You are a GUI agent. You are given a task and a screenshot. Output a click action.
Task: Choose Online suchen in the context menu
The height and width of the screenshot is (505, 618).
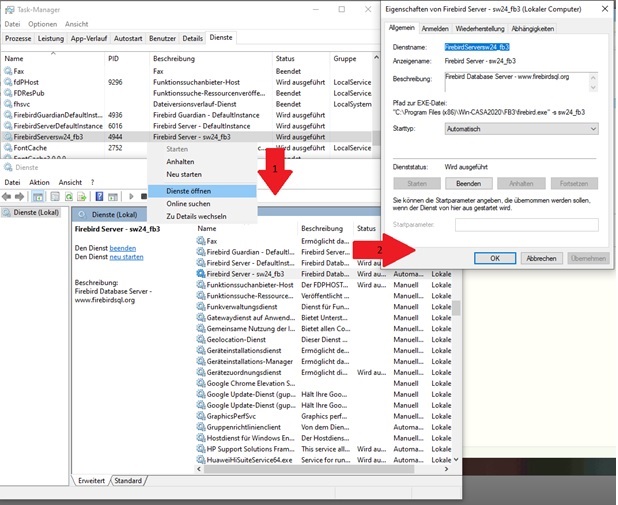click(x=202, y=204)
